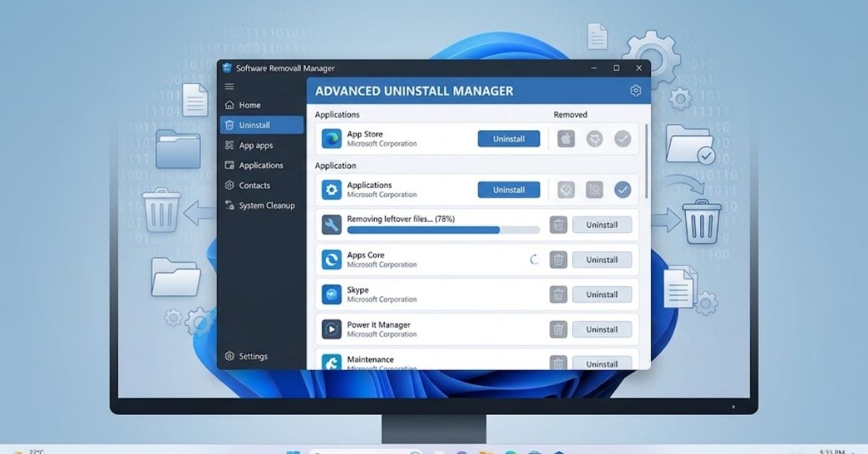Click wrench icon in removing files row

pyautogui.click(x=332, y=225)
